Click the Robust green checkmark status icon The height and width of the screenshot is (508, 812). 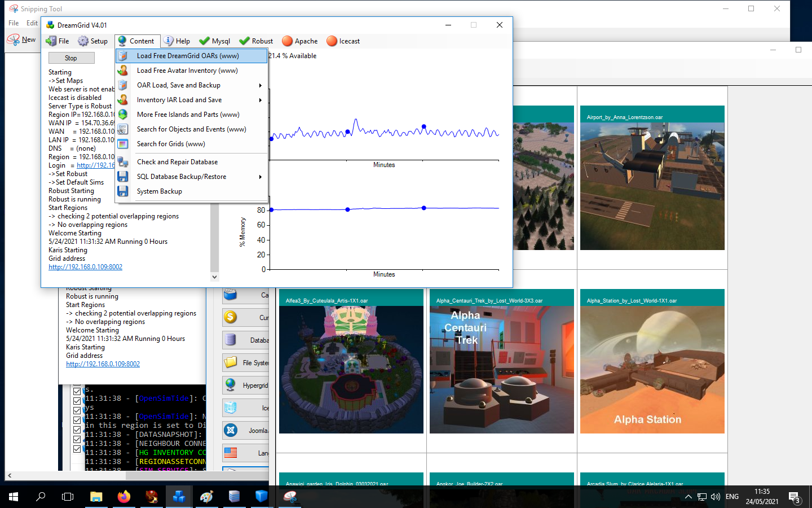tap(244, 41)
